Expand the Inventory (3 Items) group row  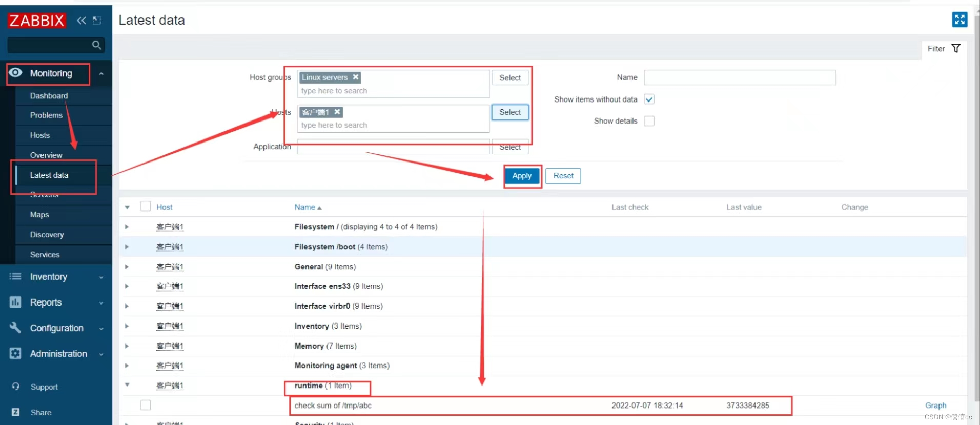tap(127, 326)
